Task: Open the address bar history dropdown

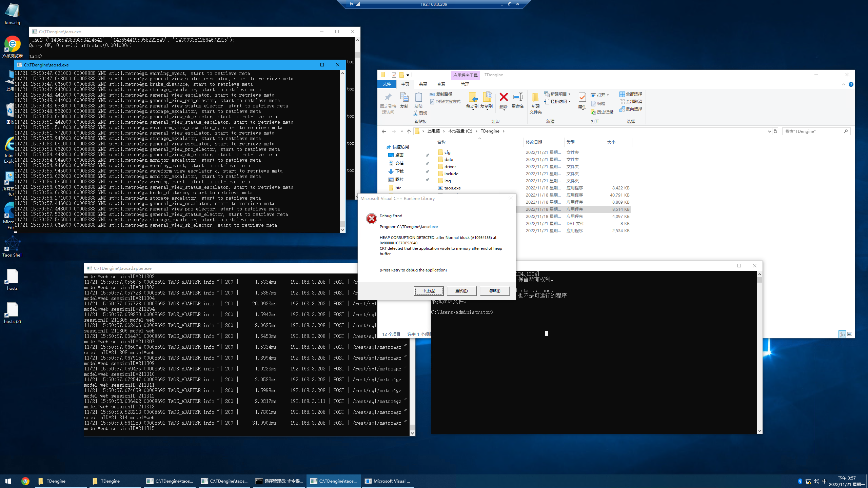Action: [x=769, y=131]
